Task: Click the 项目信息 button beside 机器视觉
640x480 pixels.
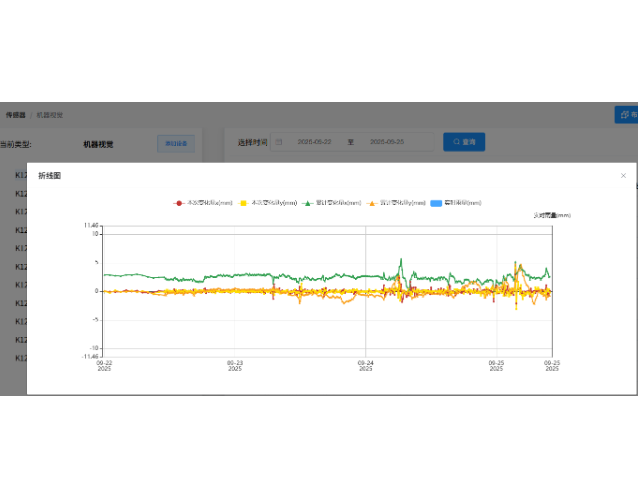Action: tap(176, 144)
